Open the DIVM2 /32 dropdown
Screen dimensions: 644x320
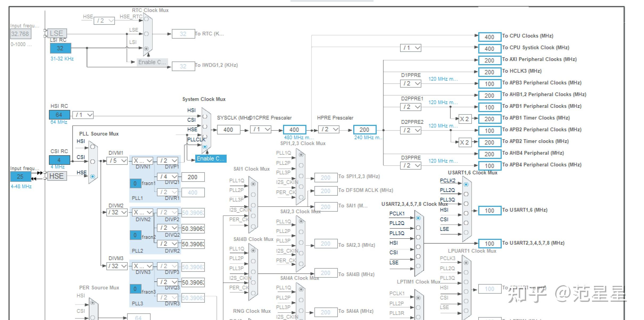pos(117,212)
